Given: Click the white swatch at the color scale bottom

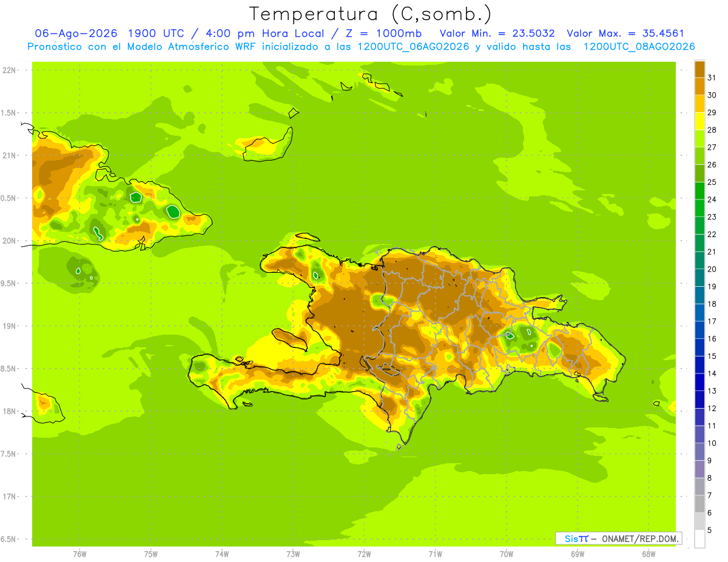Looking at the screenshot, I should (699, 539).
